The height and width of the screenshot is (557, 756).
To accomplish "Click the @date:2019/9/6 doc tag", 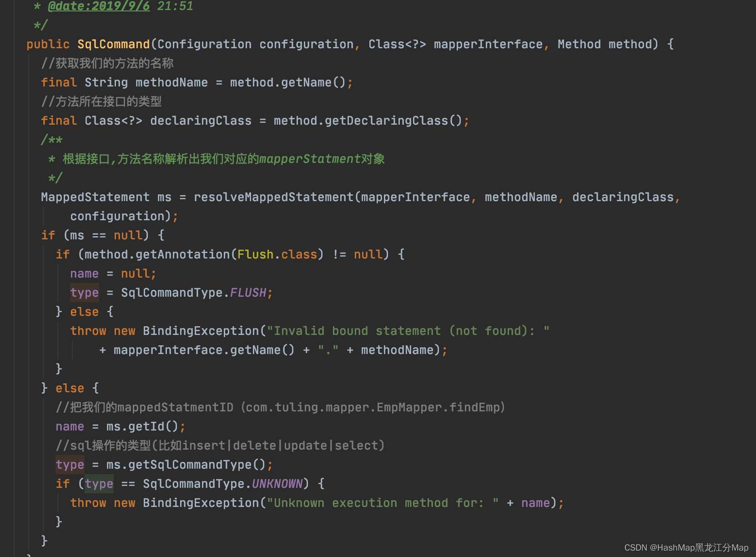I will [x=99, y=6].
